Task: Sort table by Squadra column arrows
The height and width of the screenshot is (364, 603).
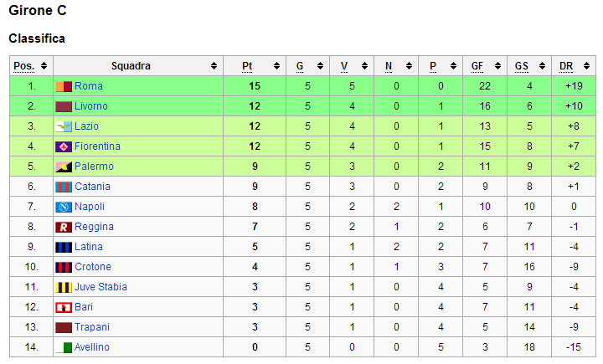Action: [x=214, y=66]
